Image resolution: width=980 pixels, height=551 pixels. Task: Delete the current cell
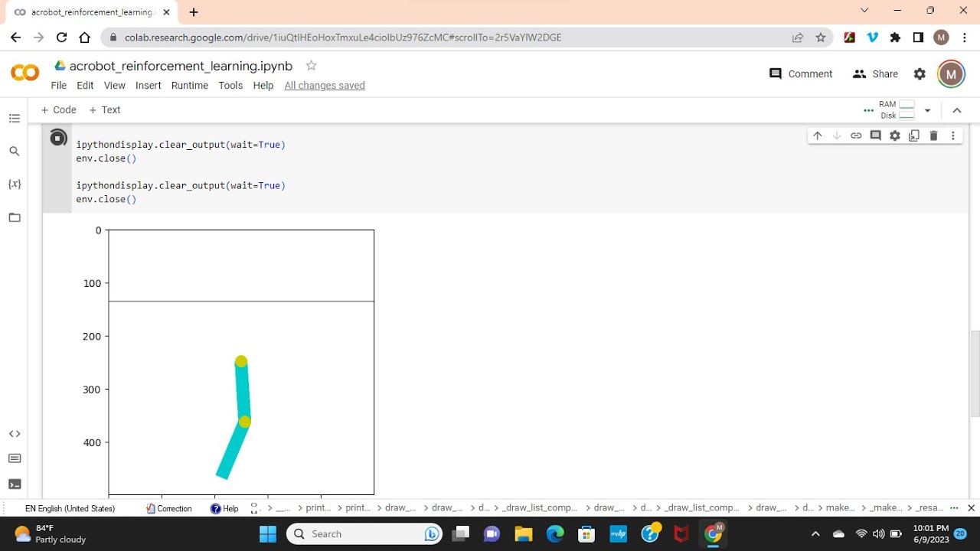pos(933,135)
